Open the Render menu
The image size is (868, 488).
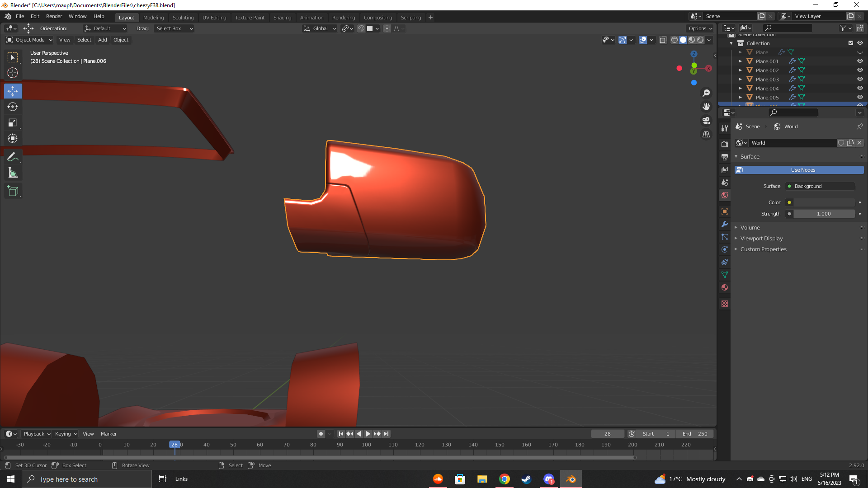tap(54, 16)
